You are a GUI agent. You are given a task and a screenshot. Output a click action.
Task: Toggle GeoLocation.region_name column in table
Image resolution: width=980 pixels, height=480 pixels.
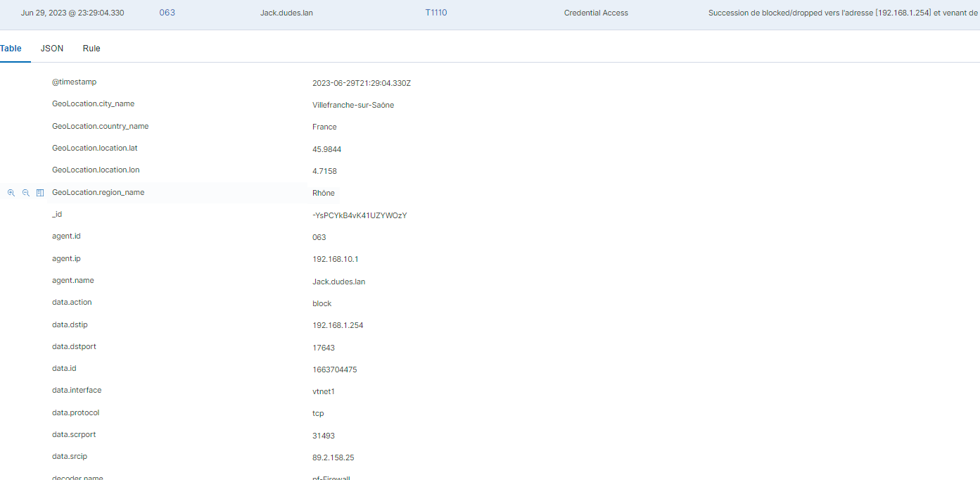pos(40,193)
